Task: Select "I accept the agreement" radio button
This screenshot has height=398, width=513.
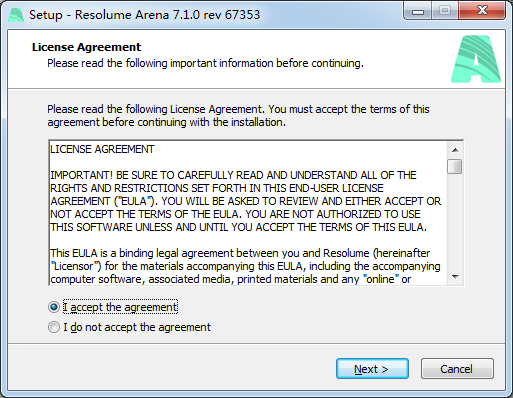Action: point(54,307)
